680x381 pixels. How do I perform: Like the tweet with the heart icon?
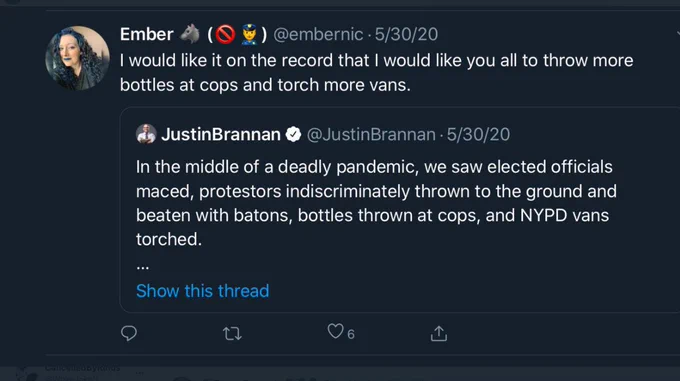pos(335,331)
